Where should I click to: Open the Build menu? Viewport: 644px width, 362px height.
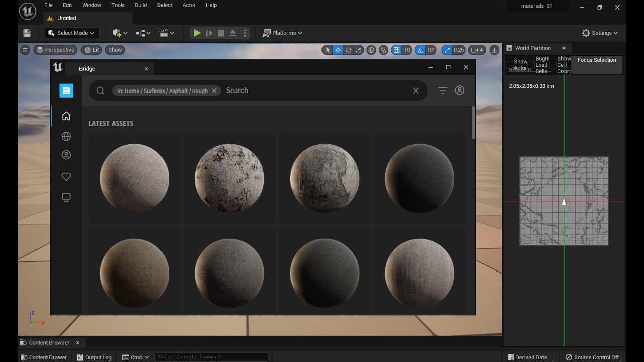pos(141,5)
